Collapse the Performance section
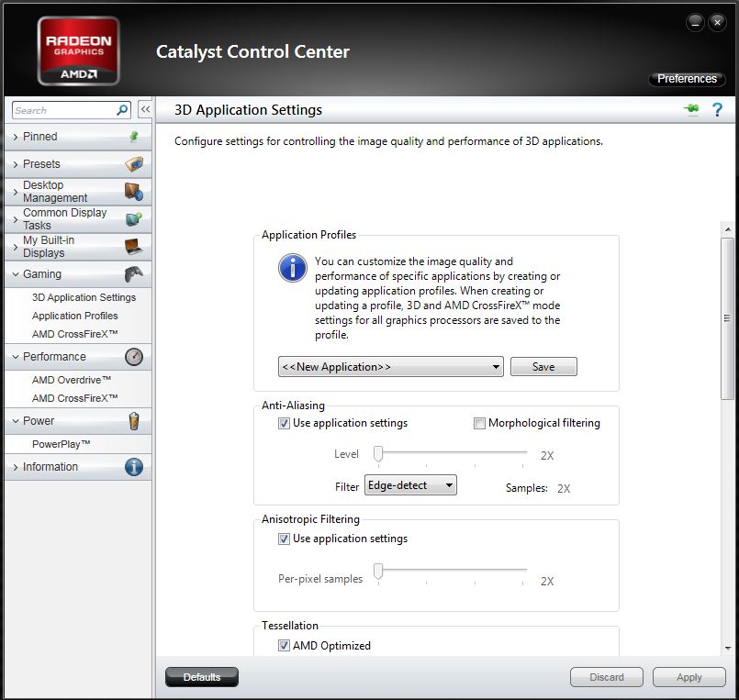 16,357
